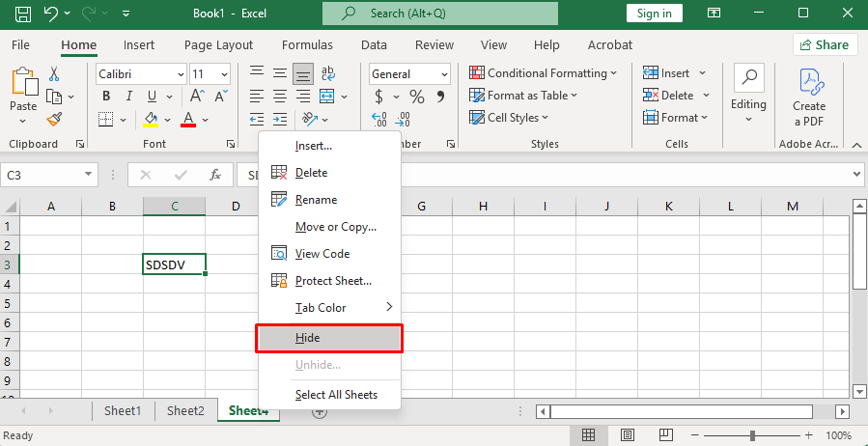Choose Hide from the context menu
The image size is (868, 446).
328,338
